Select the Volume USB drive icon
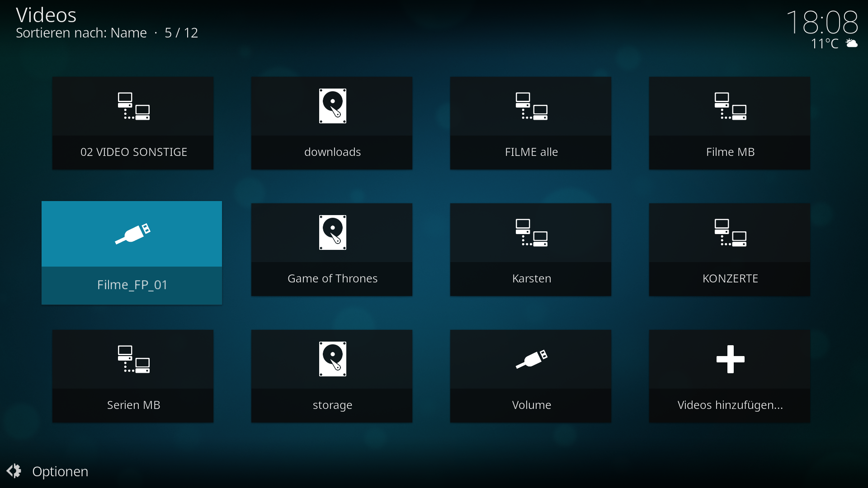This screenshot has height=488, width=868. (531, 360)
